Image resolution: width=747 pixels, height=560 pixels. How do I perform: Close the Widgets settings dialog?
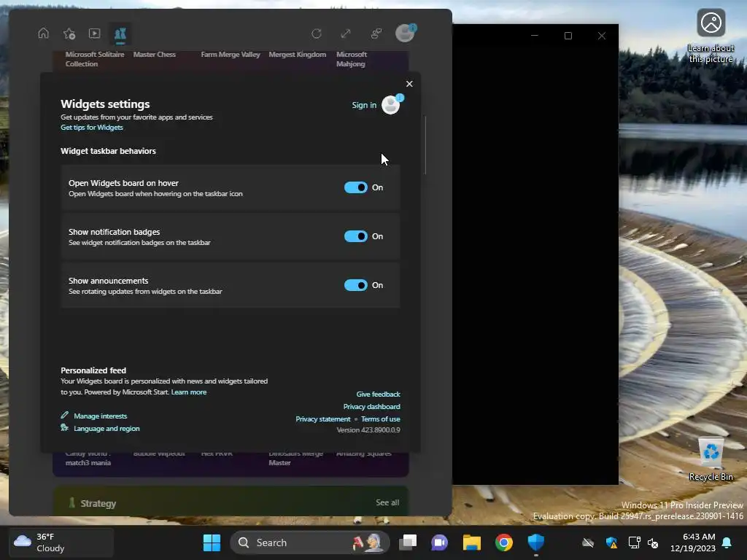point(409,84)
